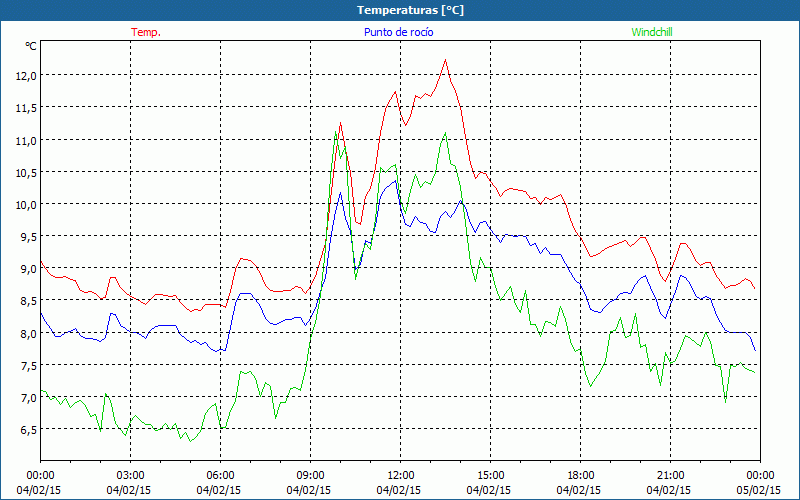Click the 6,5 y-axis value
The image size is (800, 500).
[29, 430]
